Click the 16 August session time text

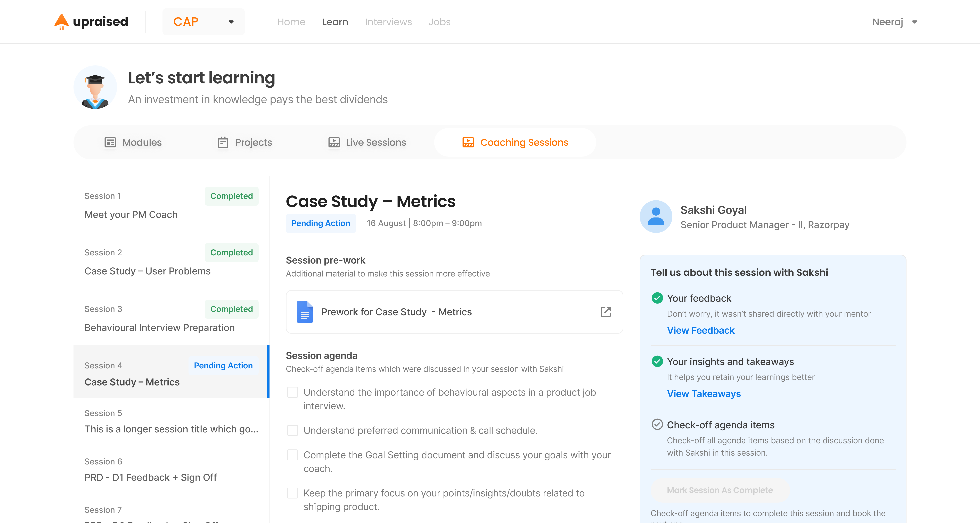click(424, 223)
